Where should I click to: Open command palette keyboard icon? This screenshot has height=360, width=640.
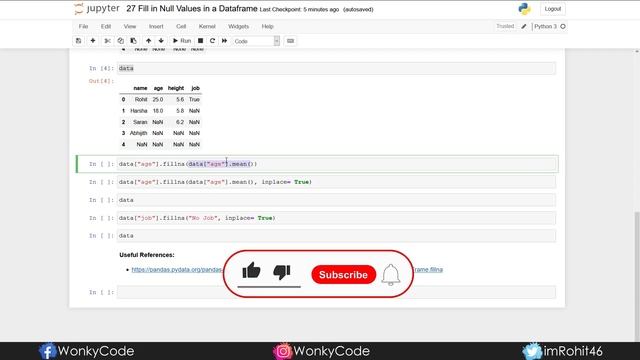pos(290,41)
